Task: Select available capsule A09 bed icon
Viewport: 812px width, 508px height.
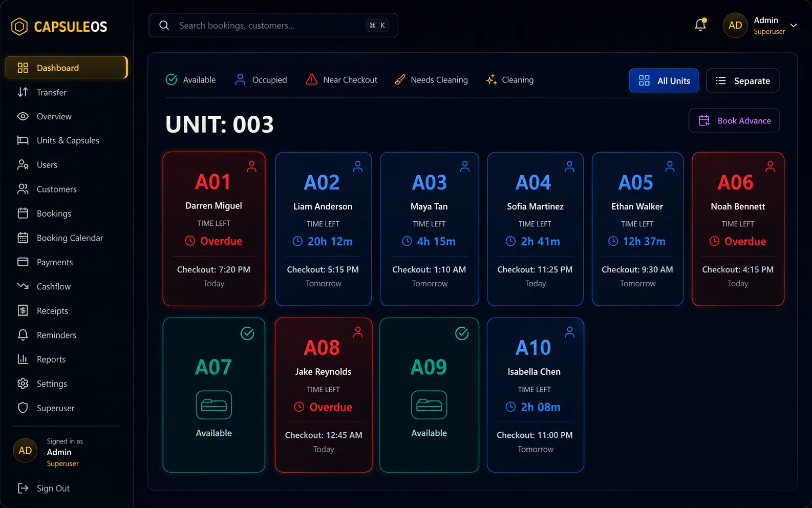Action: 429,405
